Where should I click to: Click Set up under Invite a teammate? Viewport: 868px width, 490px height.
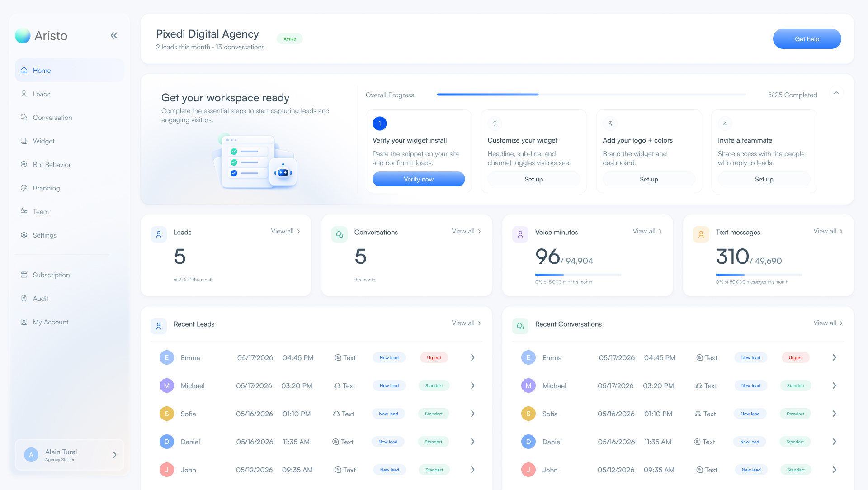[x=764, y=179]
